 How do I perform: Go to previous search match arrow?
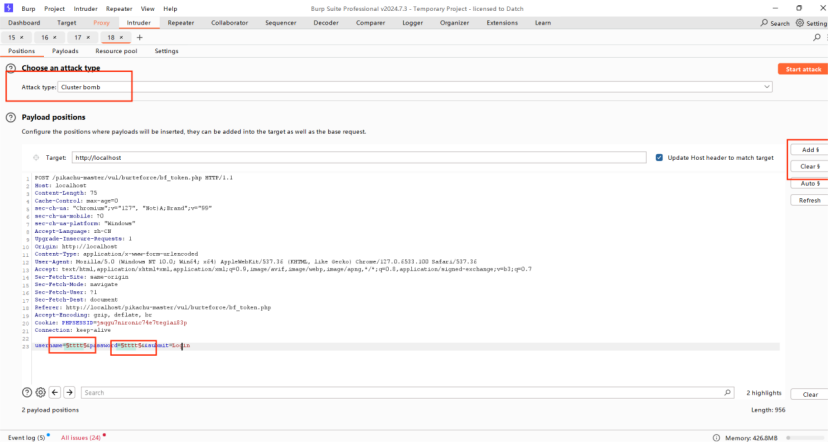(x=55, y=392)
